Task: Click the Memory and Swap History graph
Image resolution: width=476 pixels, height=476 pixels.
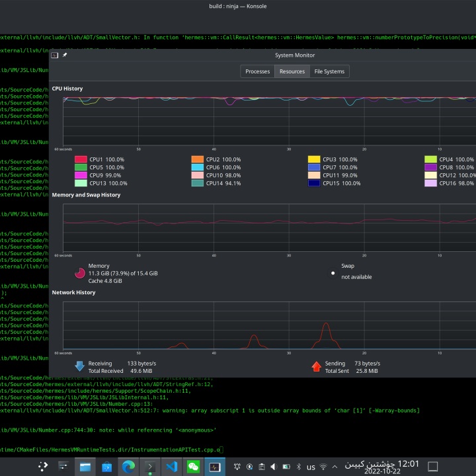Action: [x=269, y=227]
